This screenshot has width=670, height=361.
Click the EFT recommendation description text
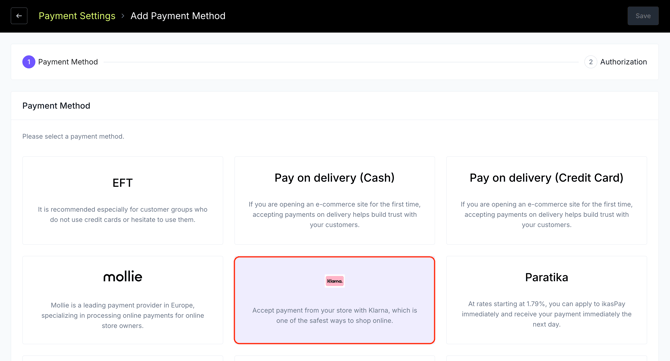coord(123,214)
